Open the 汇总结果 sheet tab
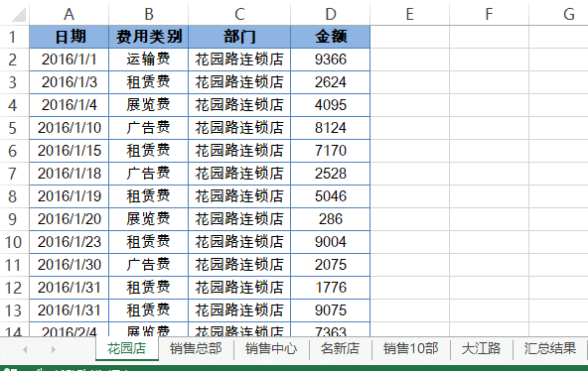The width and height of the screenshot is (588, 371). [x=549, y=349]
